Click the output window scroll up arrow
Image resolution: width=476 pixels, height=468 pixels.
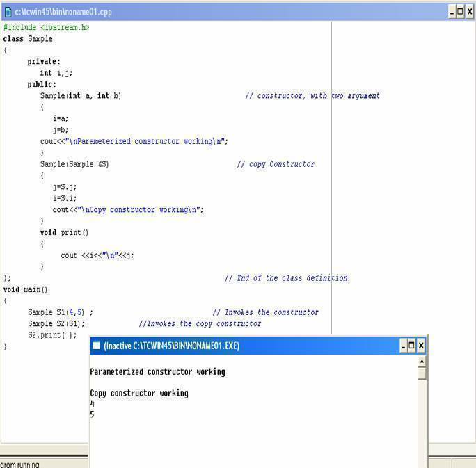click(422, 361)
